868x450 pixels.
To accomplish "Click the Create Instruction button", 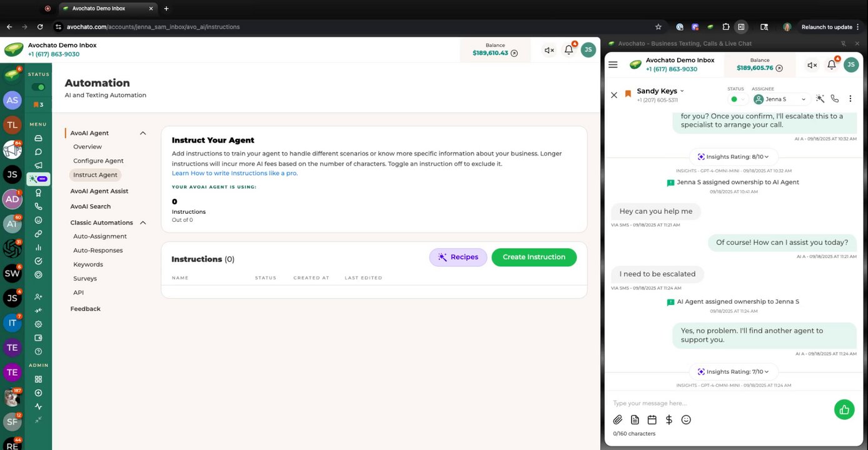I will point(534,257).
